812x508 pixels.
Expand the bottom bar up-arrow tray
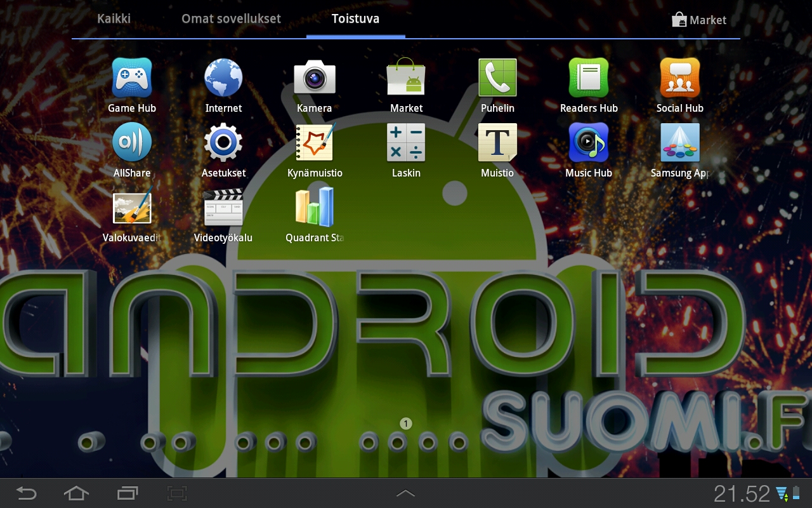click(x=405, y=493)
